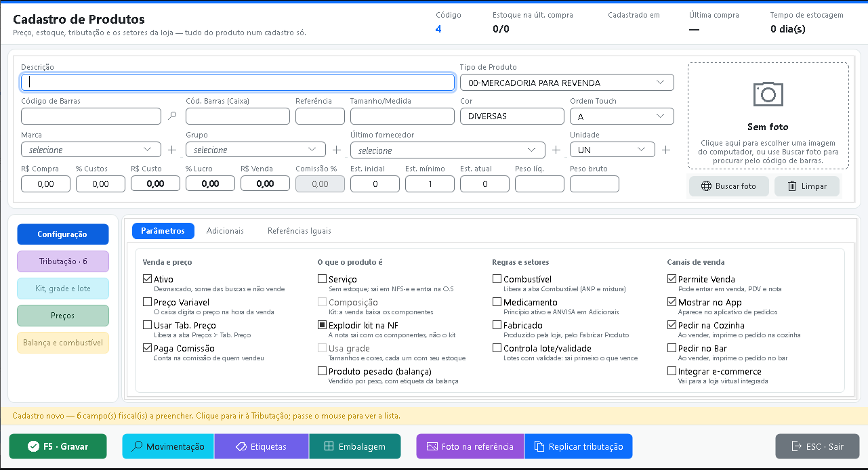Image resolution: width=868 pixels, height=470 pixels.
Task: Check the Combustível checkbox
Action: [497, 279]
